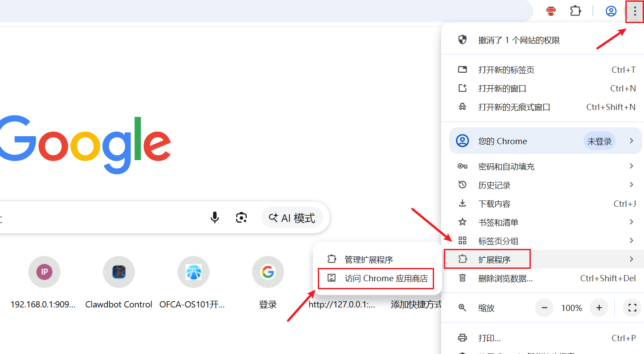
Task: Decrease zoom with the minus button
Action: point(544,307)
